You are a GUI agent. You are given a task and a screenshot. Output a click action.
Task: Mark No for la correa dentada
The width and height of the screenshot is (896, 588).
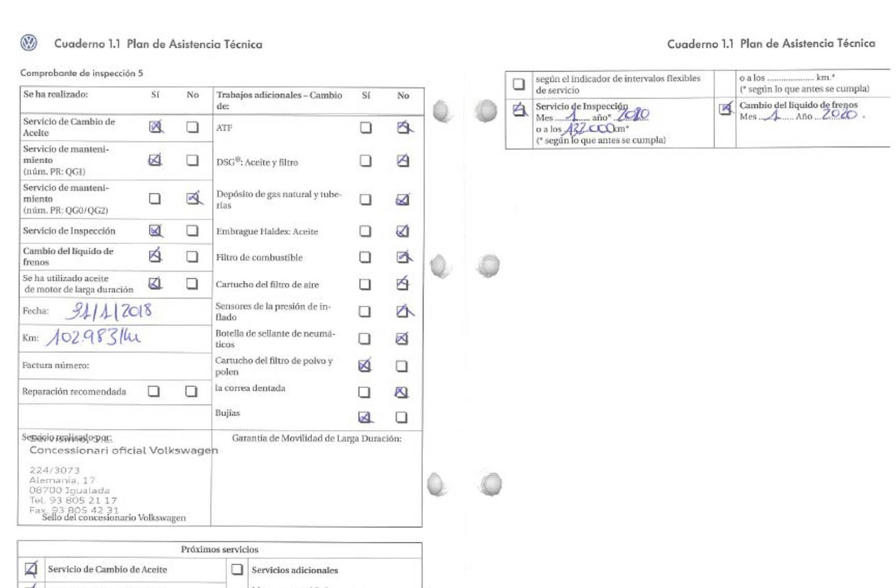(401, 392)
